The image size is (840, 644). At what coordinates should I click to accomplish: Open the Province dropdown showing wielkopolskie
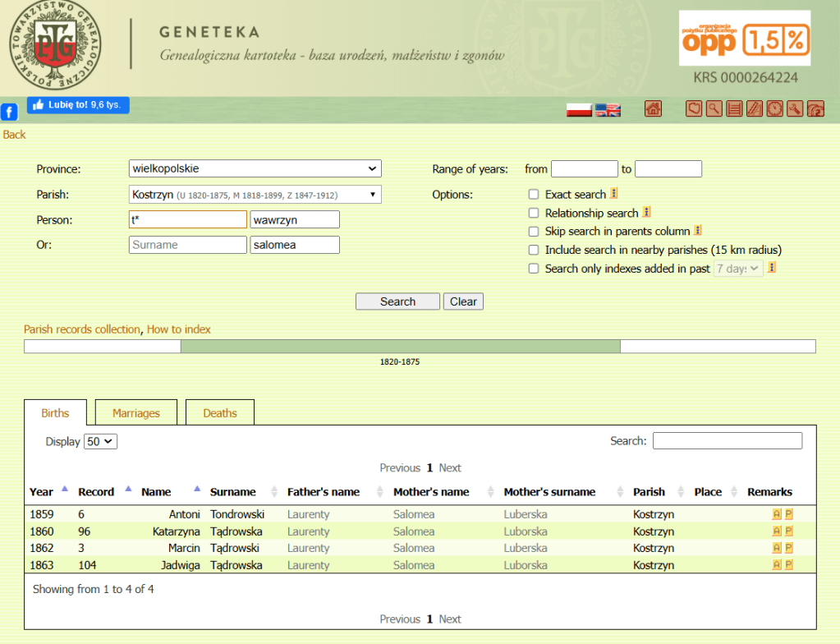coord(255,168)
